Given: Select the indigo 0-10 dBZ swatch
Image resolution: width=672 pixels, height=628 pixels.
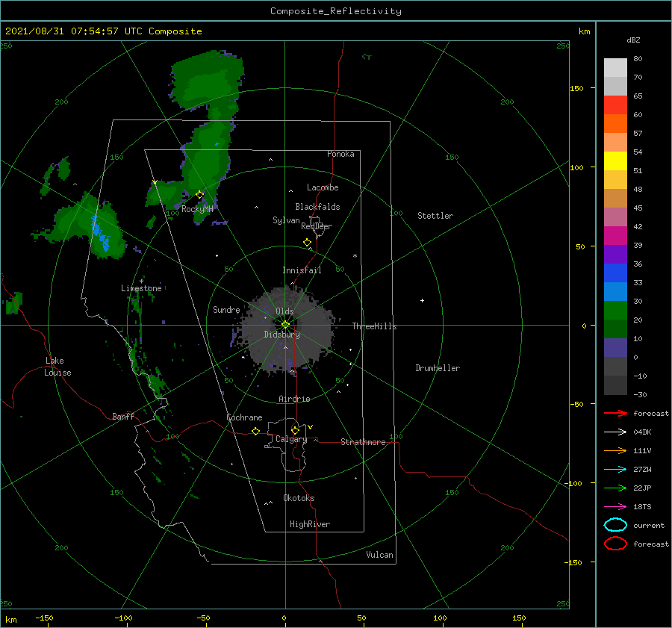Looking at the screenshot, I should [615, 348].
